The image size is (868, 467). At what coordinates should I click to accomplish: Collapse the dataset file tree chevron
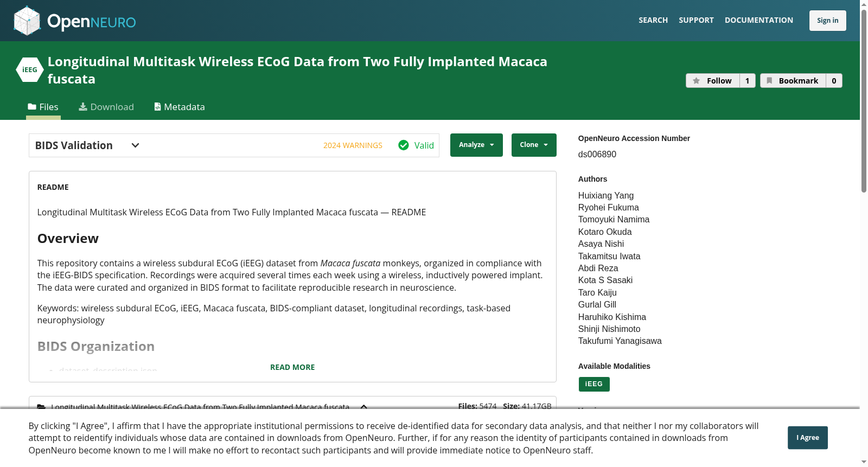coord(364,407)
